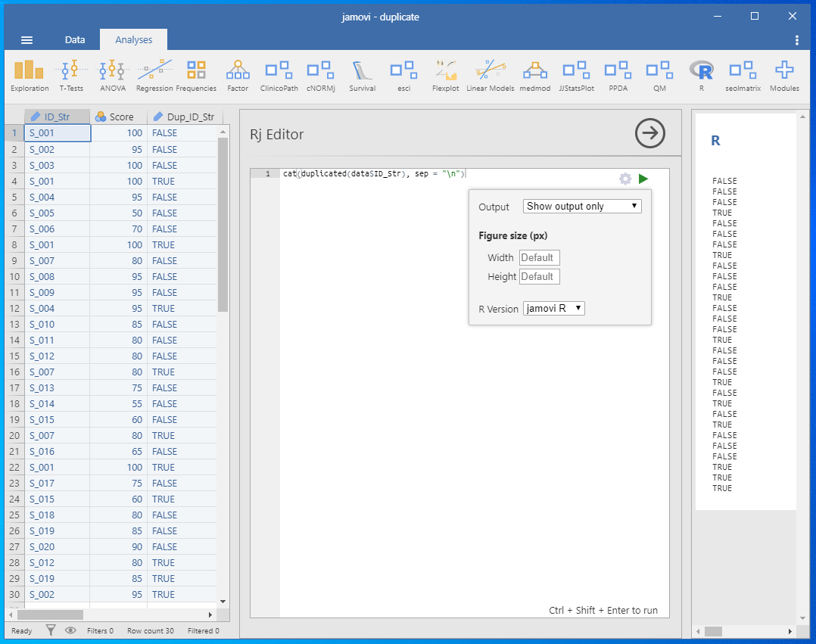Click data grid scroll-down arrow

(223, 602)
